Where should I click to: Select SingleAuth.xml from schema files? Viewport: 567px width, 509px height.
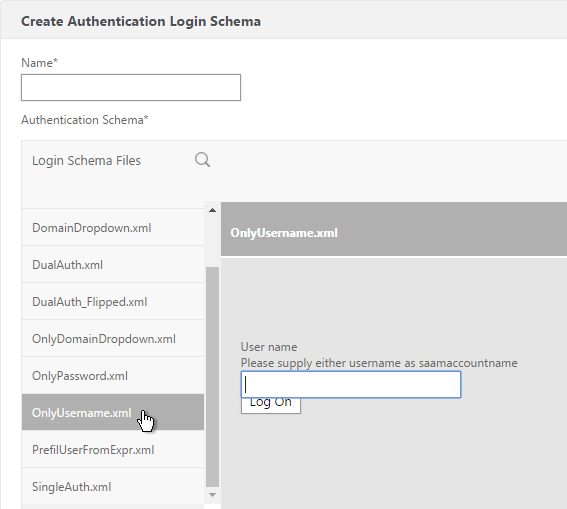(x=113, y=487)
